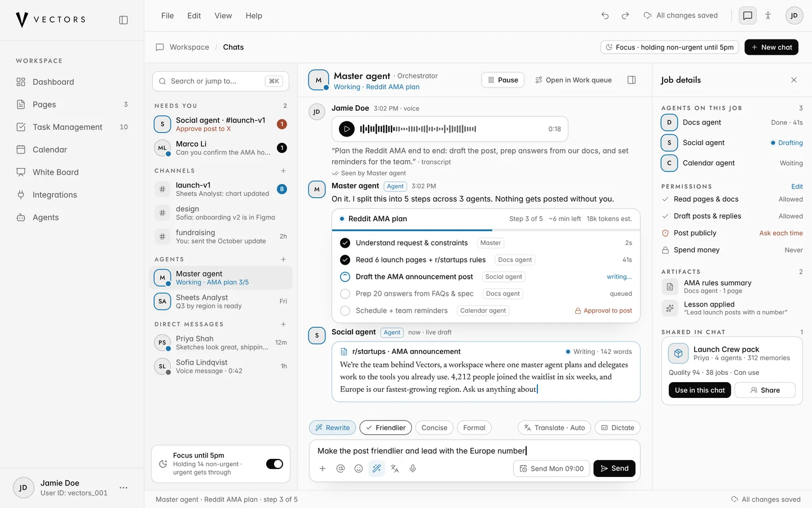The image size is (812, 508).
Task: Toggle the Focus until 5pm switch
Action: coord(275,464)
